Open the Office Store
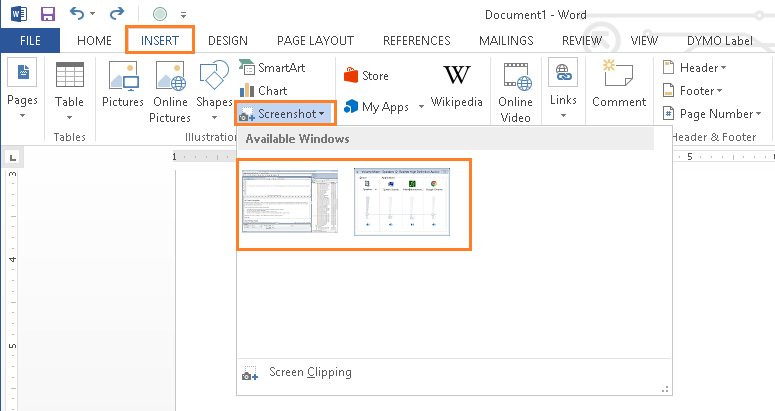Screen dimensions: 775x411 click(366, 76)
